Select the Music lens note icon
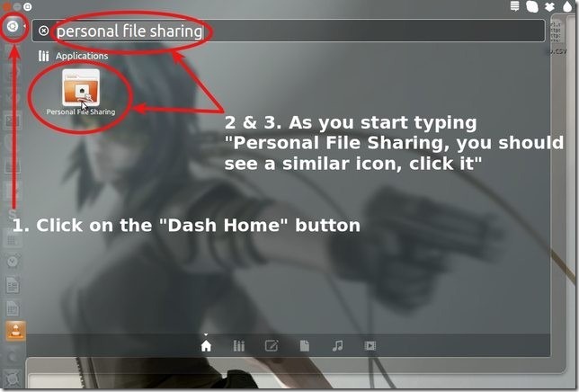Viewport: 579px width, 392px height. [337, 346]
